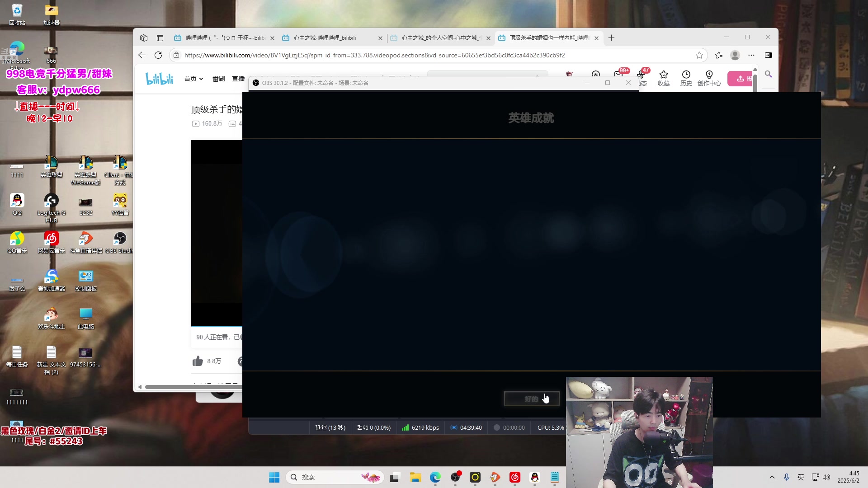Click the 好的 confirm button
868x488 pixels.
point(532,399)
